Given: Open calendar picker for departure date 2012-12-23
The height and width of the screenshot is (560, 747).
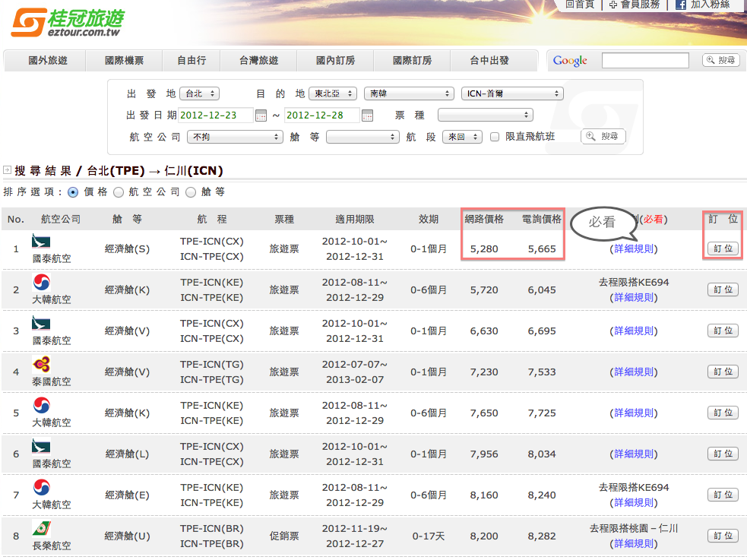Looking at the screenshot, I should point(261,115).
